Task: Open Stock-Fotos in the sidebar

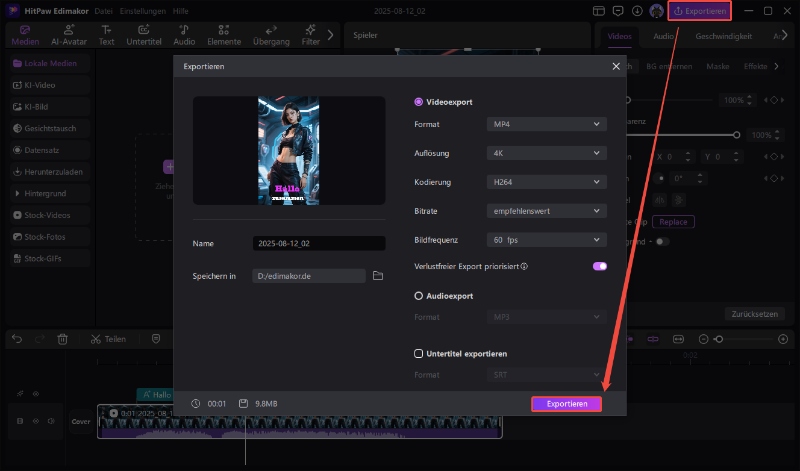Action: [49, 237]
